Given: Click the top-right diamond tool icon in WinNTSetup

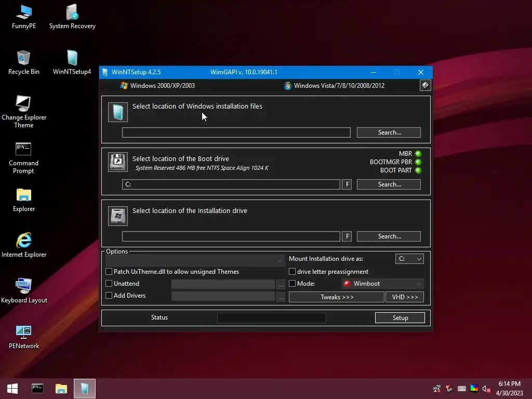Looking at the screenshot, I should pyautogui.click(x=425, y=85).
